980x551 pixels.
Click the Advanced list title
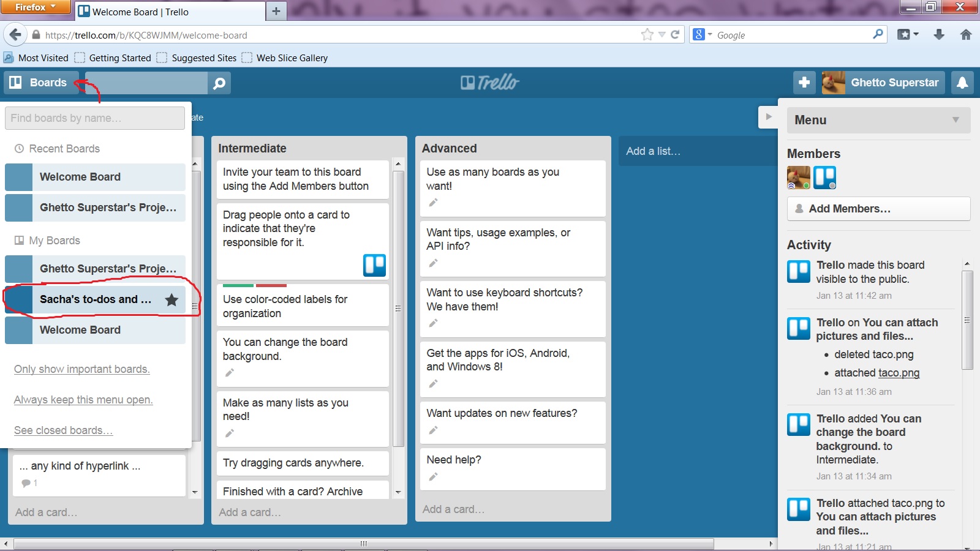(450, 148)
